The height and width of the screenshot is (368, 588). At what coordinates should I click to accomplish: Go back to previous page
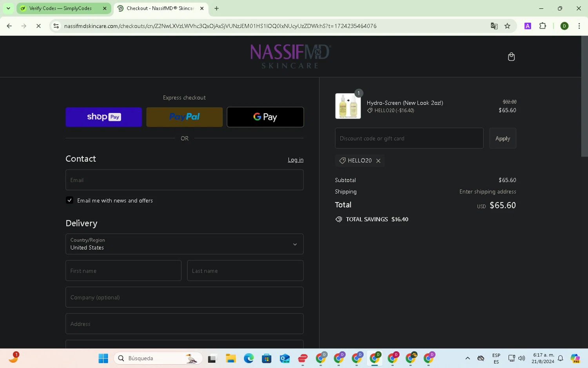tap(9, 26)
